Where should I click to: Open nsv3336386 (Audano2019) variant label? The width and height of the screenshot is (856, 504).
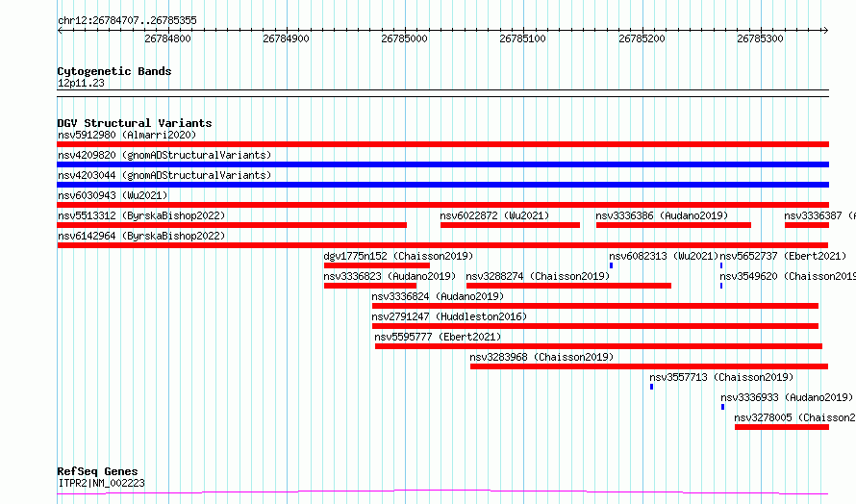pos(663,215)
